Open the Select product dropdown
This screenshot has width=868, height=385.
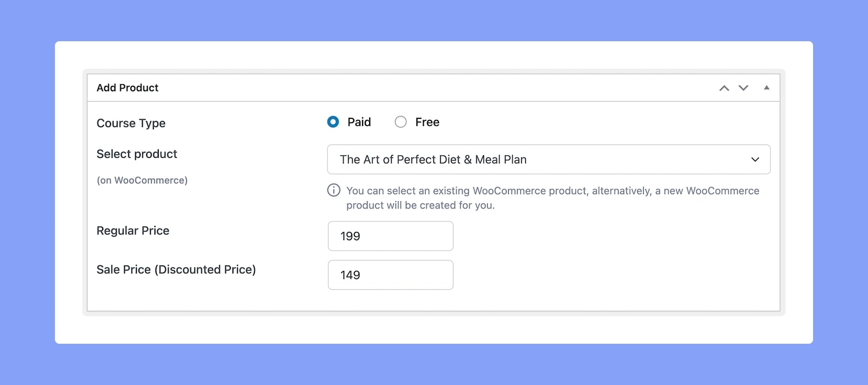click(x=549, y=159)
